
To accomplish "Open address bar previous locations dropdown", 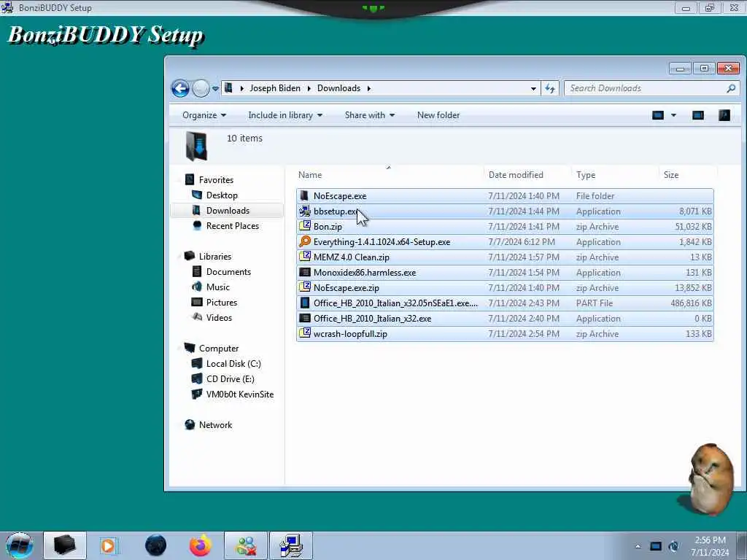I will pyautogui.click(x=533, y=88).
